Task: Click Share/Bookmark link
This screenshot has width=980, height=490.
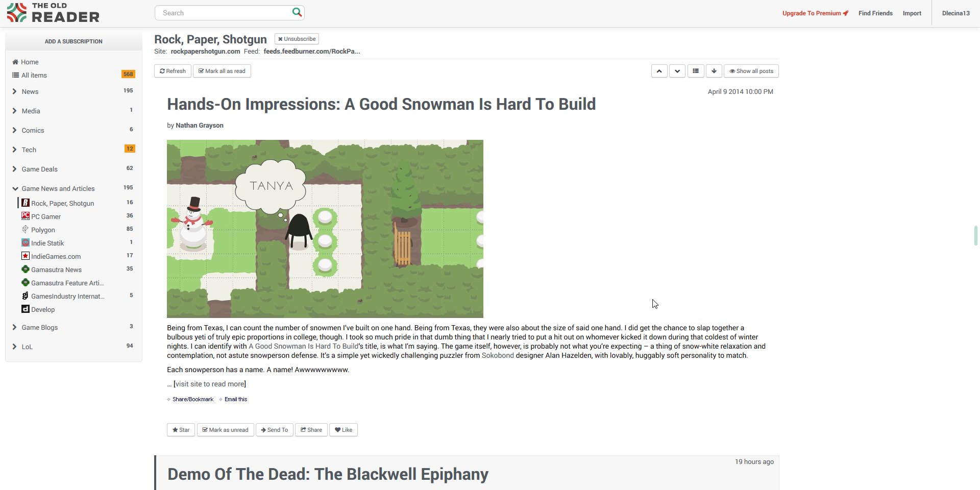Action: pos(193,399)
